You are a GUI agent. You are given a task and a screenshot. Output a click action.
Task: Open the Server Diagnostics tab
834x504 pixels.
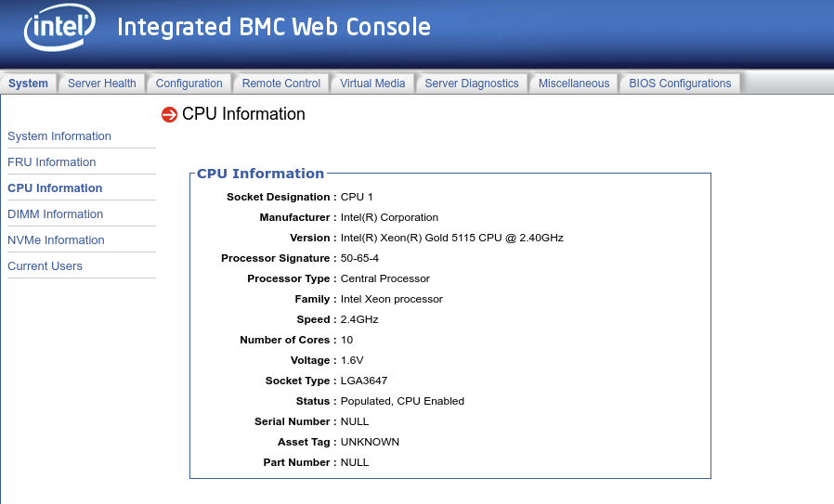[x=471, y=84]
